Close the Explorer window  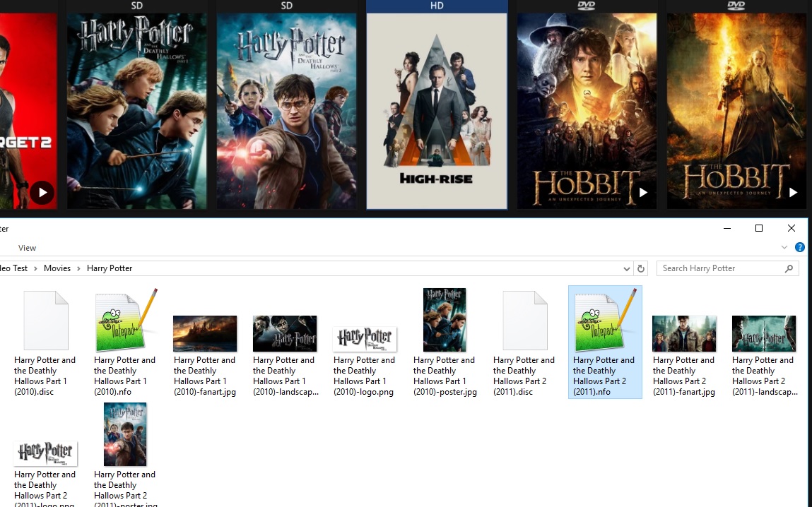coord(792,228)
